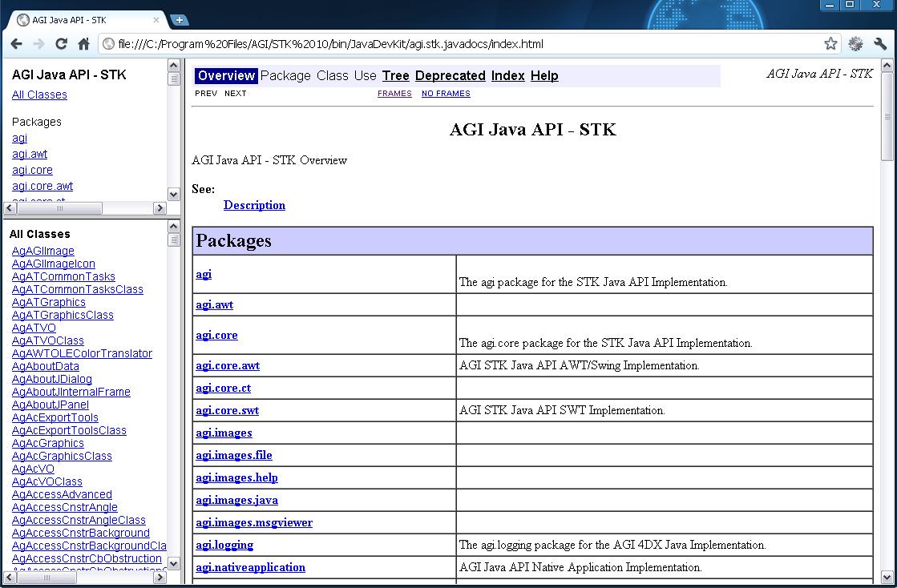Reload the current page
Image resolution: width=897 pixels, height=588 pixels.
click(61, 44)
